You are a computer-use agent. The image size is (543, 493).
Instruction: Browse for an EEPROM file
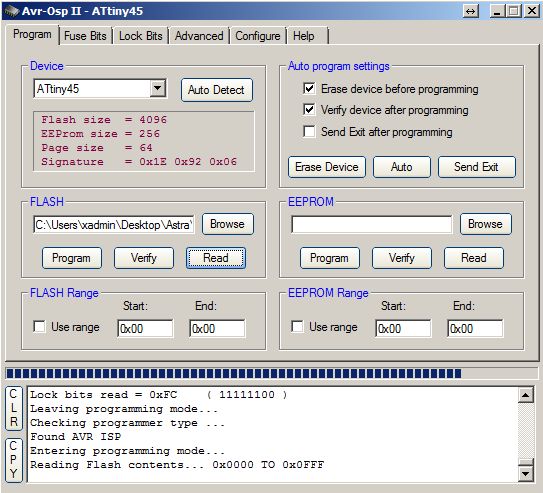[486, 224]
